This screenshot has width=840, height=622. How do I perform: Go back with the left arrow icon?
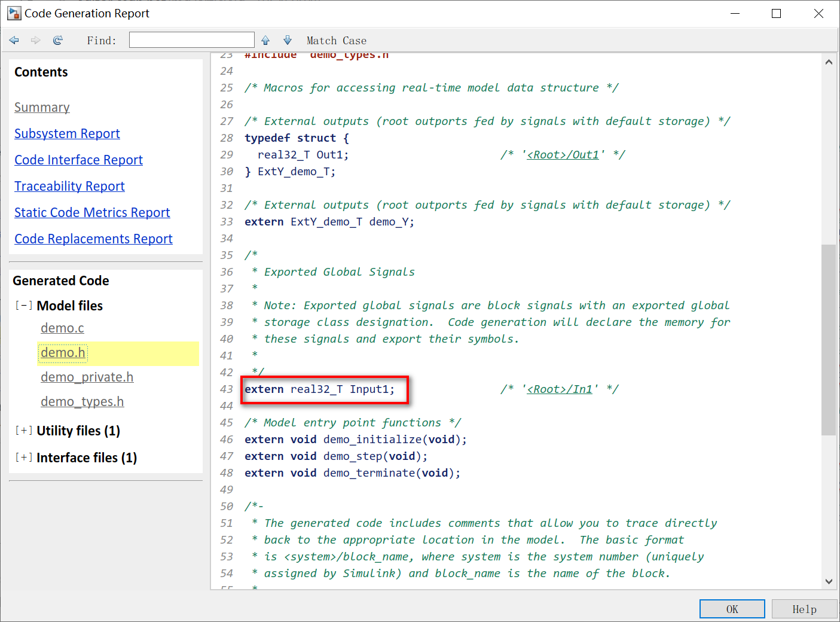tap(14, 40)
